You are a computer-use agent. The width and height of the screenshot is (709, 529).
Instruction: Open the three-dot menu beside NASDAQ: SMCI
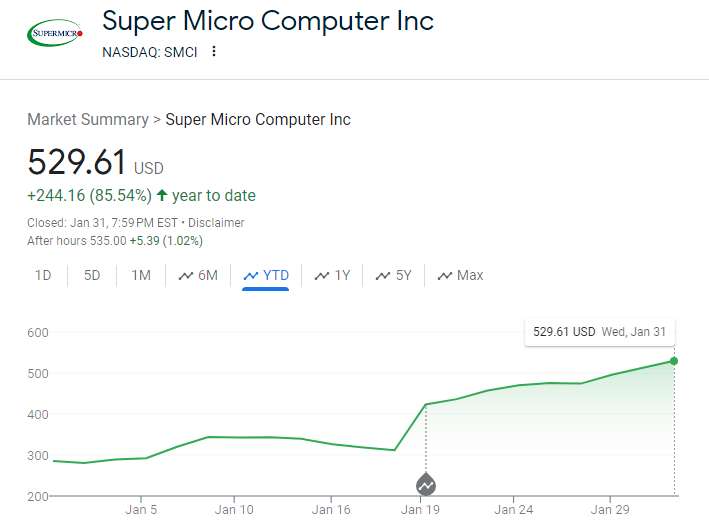point(214,52)
